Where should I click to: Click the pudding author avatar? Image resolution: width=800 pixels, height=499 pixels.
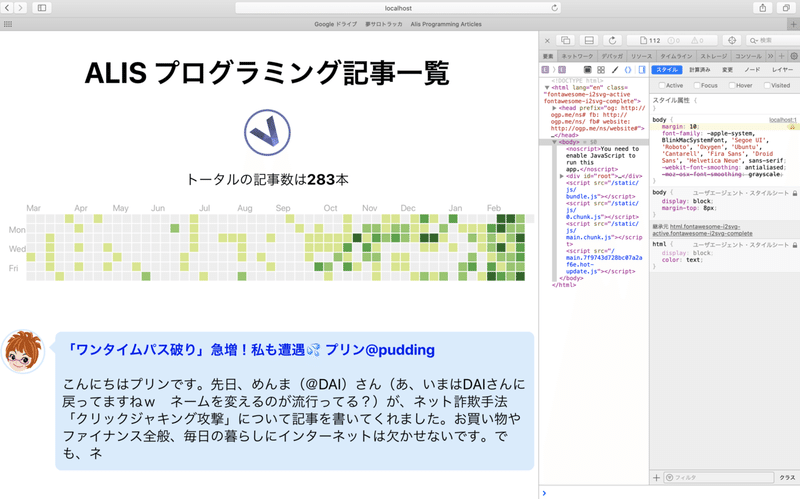(x=23, y=352)
